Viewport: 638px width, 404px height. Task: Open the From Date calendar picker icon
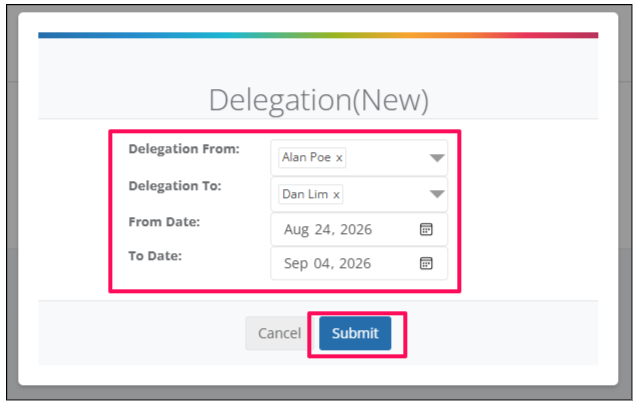(x=426, y=229)
